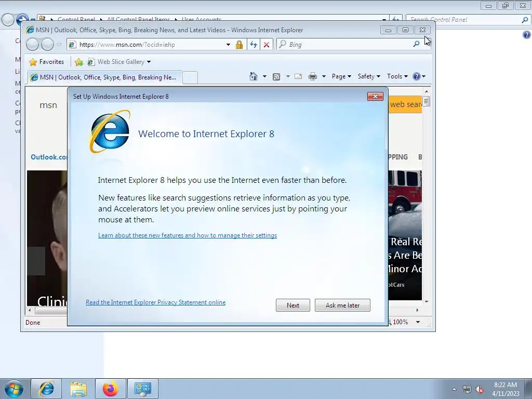The width and height of the screenshot is (532, 399).
Task: Click the Add to Favorites Bar icon
Action: (79, 62)
